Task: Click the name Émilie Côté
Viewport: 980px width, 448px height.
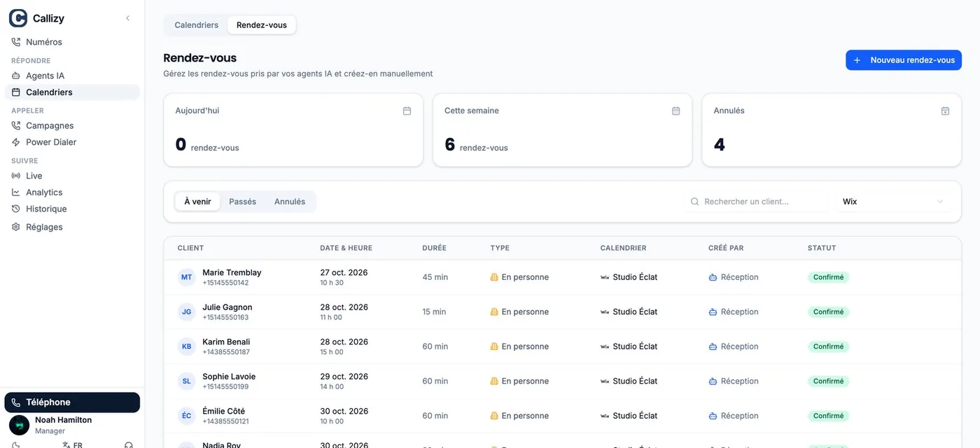Action: click(223, 411)
